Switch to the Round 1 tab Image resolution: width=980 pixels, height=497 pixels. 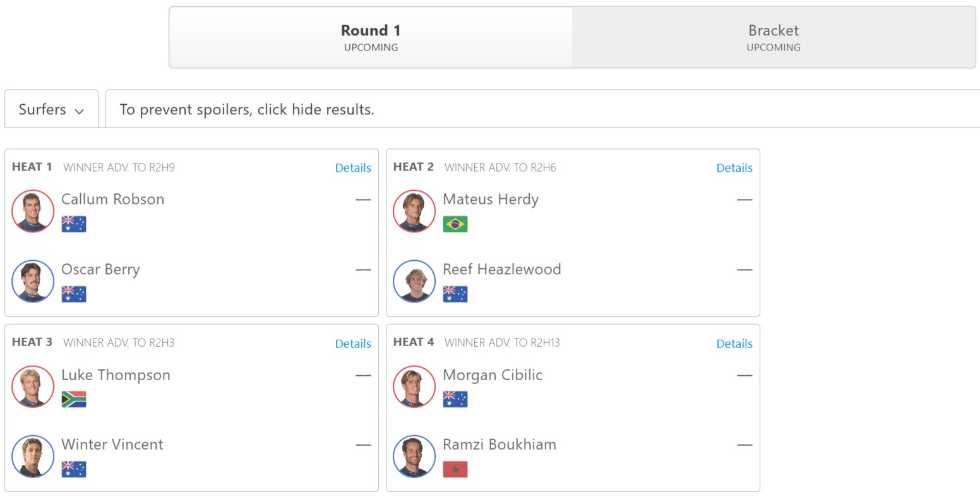click(371, 37)
